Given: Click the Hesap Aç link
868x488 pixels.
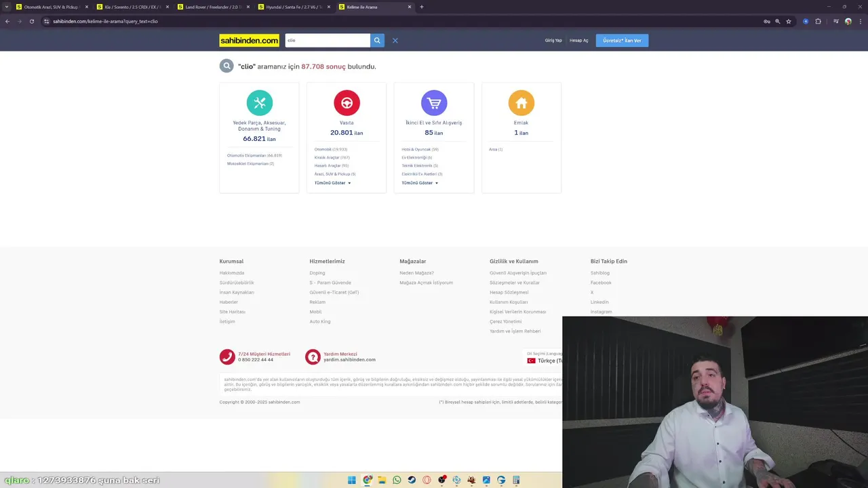Looking at the screenshot, I should point(579,41).
